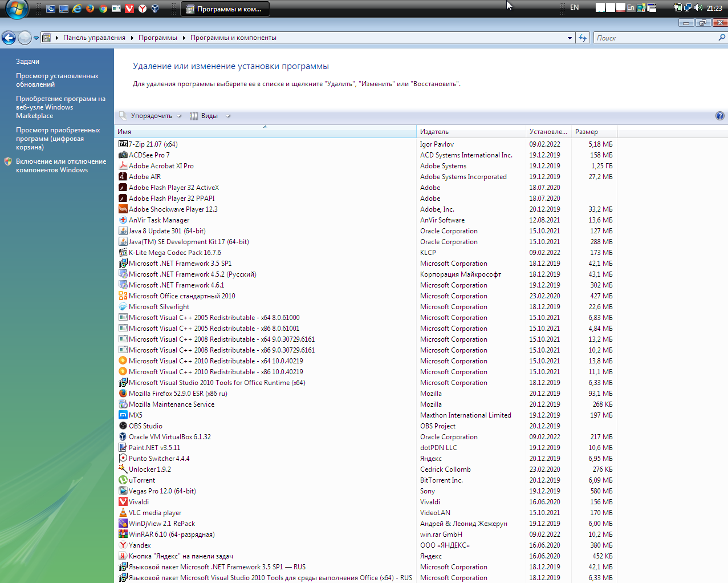Screen dimensions: 728x583
Task: Click the ACDSee Pro 7 camera icon
Action: (x=123, y=155)
